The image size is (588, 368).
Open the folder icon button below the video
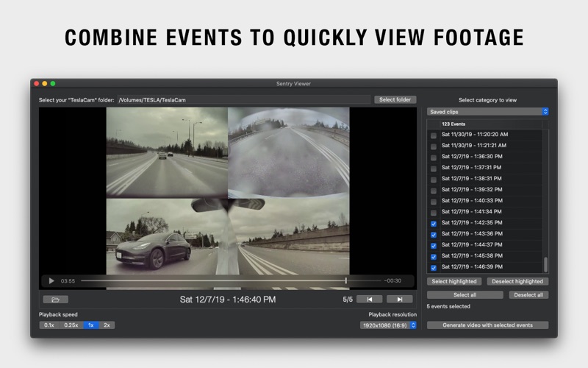pos(56,300)
